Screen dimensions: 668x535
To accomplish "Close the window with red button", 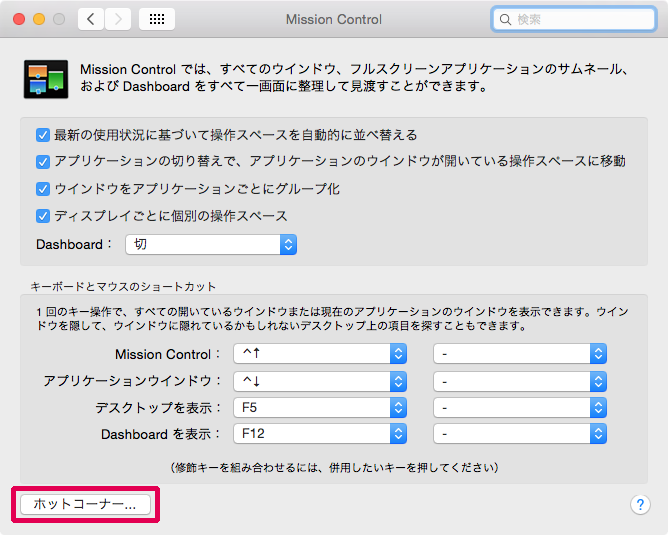I will click(x=19, y=19).
